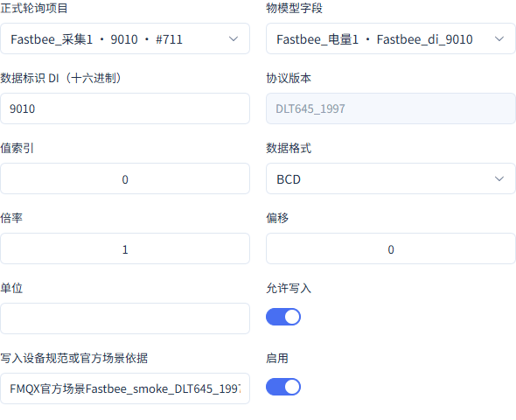Focus the 偏移 number field
This screenshot has height=420, width=516.
point(391,248)
